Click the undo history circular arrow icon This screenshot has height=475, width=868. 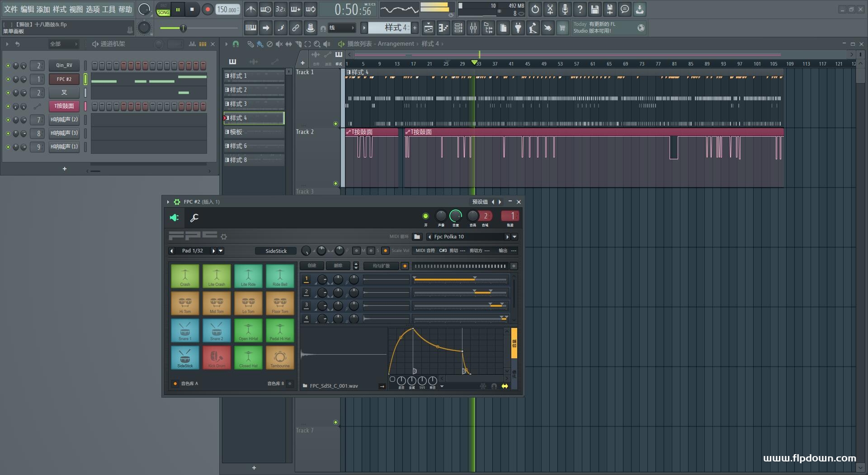pyautogui.click(x=535, y=9)
